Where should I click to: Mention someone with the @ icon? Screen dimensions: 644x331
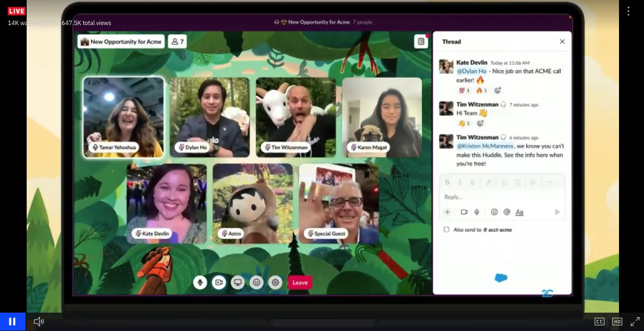click(x=507, y=212)
